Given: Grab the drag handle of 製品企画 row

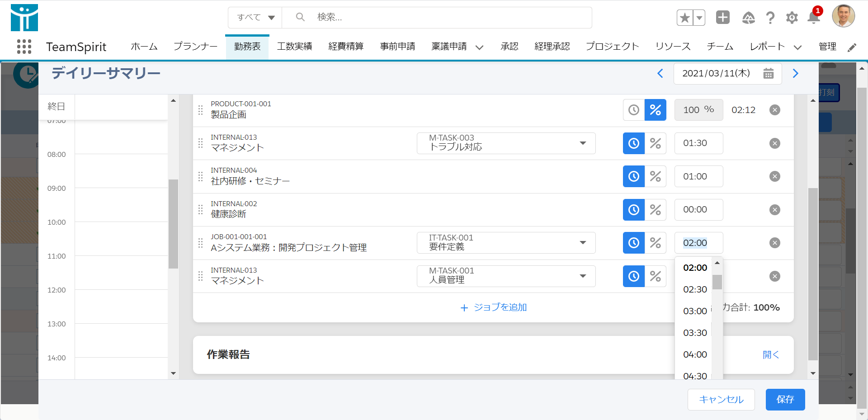Looking at the screenshot, I should coord(200,110).
